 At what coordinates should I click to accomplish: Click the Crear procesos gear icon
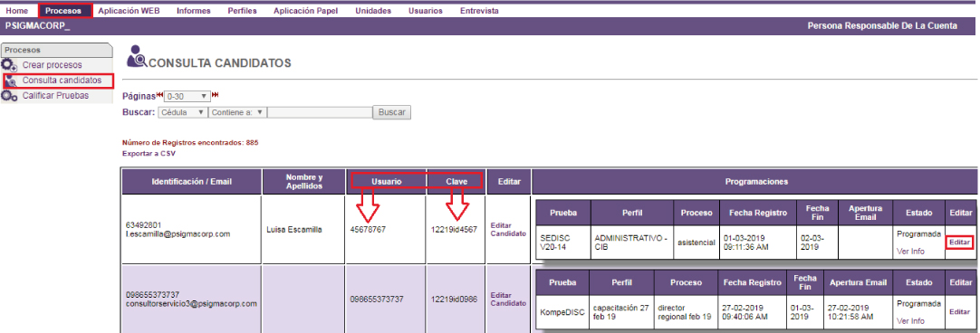coord(9,65)
